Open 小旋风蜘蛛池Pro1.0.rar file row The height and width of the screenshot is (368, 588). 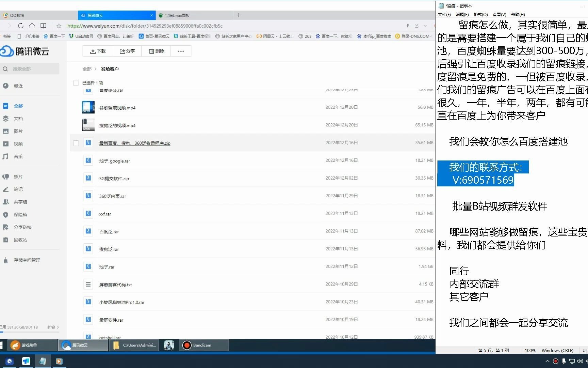[x=252, y=302]
